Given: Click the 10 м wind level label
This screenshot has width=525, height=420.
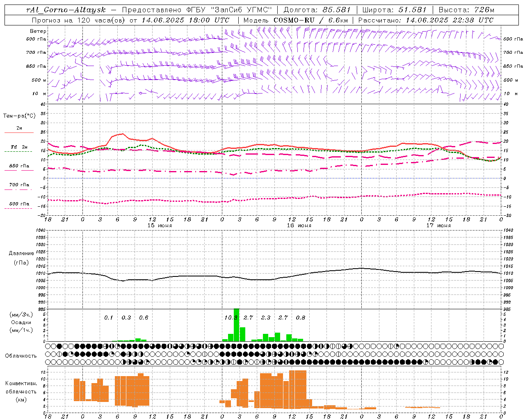Looking at the screenshot, I should [39, 94].
